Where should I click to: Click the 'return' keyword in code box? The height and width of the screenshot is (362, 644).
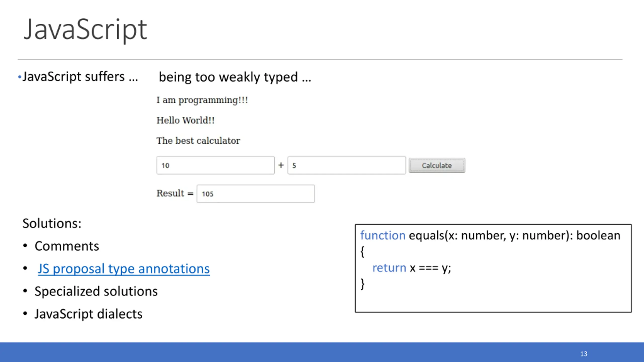coord(389,268)
